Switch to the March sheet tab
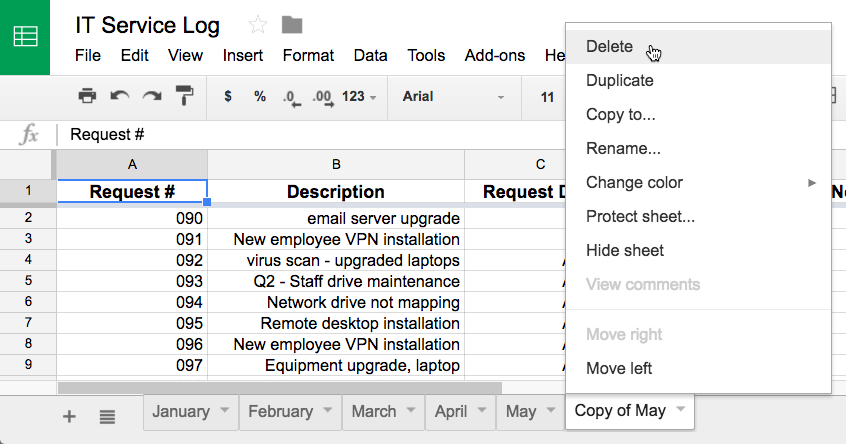Image resolution: width=846 pixels, height=444 pixels. tap(374, 411)
